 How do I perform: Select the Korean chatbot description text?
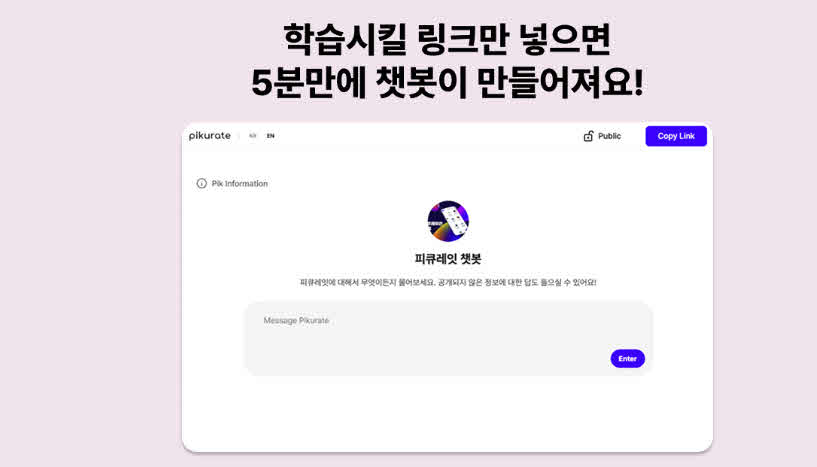(x=448, y=282)
